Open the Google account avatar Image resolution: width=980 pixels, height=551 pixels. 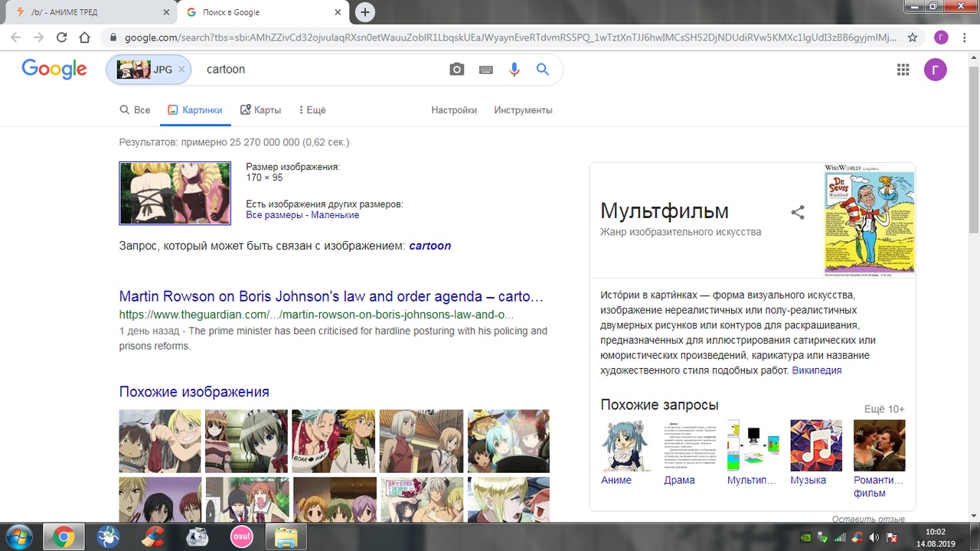[936, 70]
